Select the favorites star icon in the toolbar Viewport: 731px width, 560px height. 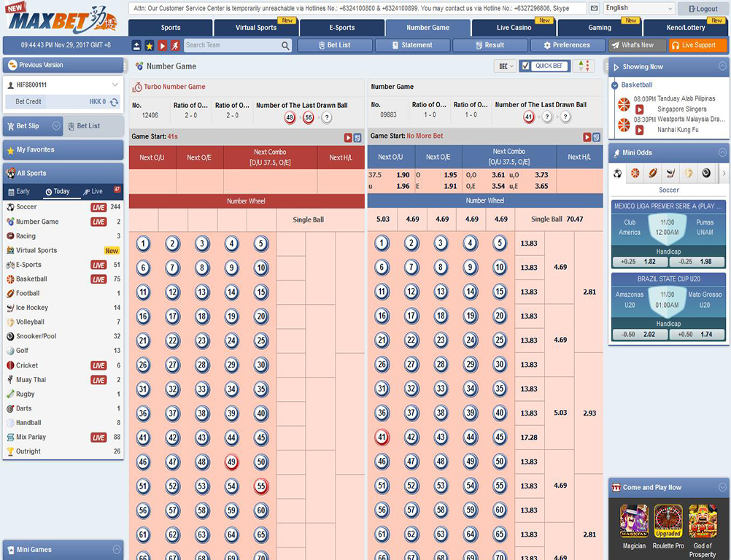coord(149,45)
